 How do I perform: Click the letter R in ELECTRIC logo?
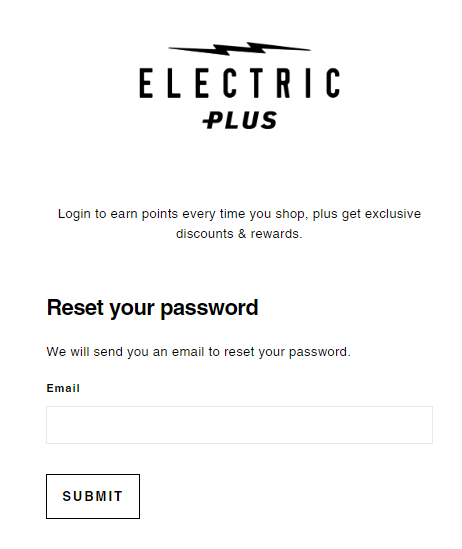pyautogui.click(x=284, y=83)
